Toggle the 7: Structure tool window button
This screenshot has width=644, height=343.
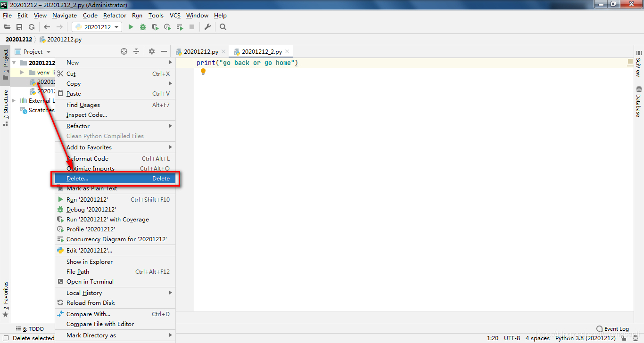(x=5, y=108)
